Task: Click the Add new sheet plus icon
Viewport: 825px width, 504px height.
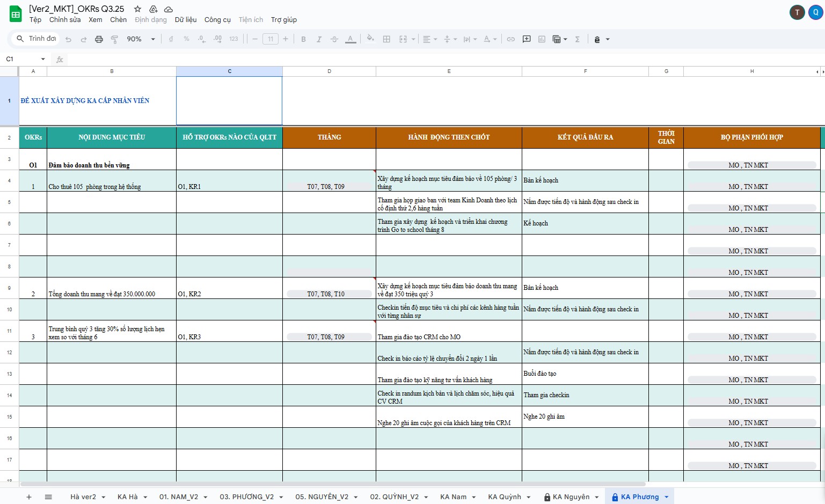Action: click(x=29, y=497)
